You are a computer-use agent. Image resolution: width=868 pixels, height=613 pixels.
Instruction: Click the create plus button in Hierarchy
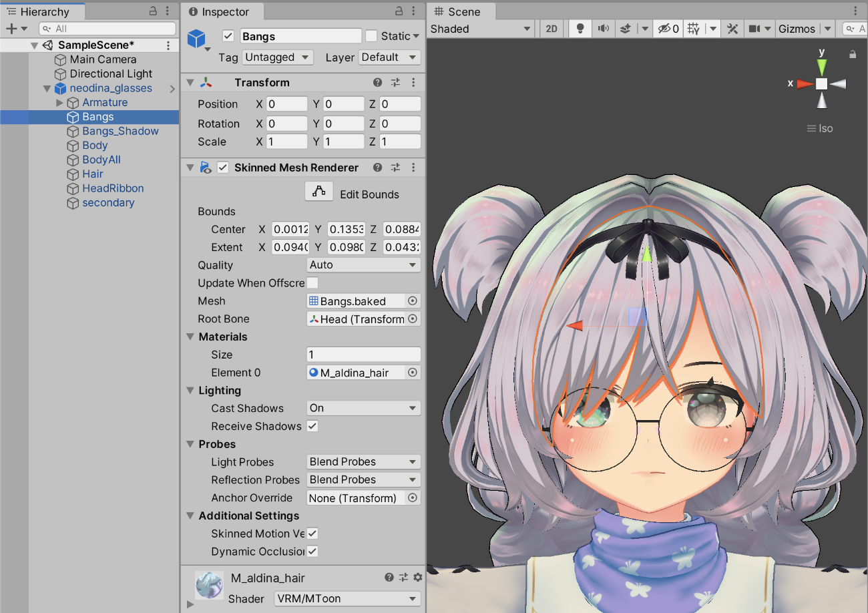11,29
